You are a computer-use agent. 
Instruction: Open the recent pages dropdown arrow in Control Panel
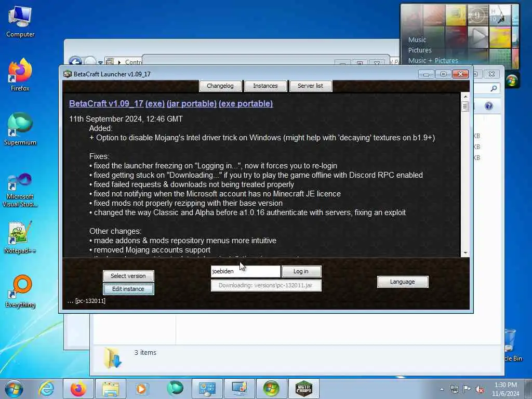coord(100,62)
